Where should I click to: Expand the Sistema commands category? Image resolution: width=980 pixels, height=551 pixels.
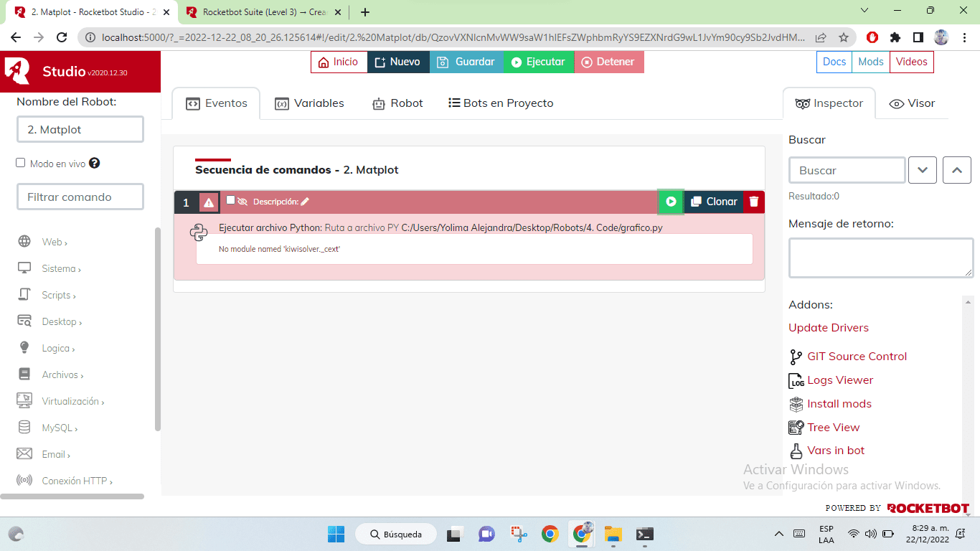coord(61,268)
